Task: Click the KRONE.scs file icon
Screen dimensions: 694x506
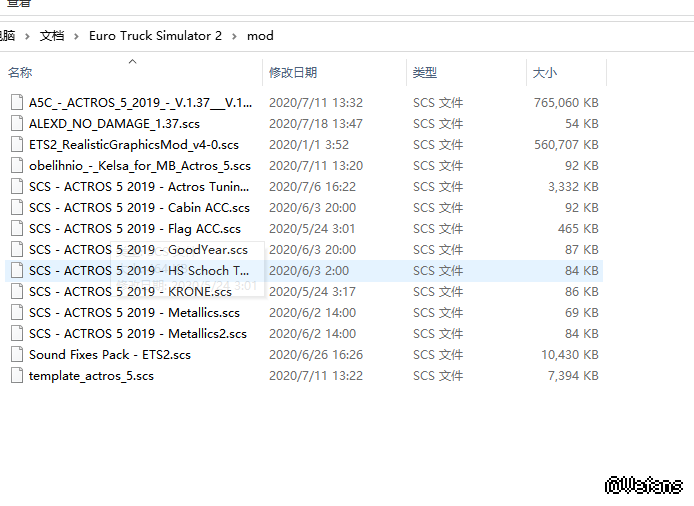Action: pos(17,292)
